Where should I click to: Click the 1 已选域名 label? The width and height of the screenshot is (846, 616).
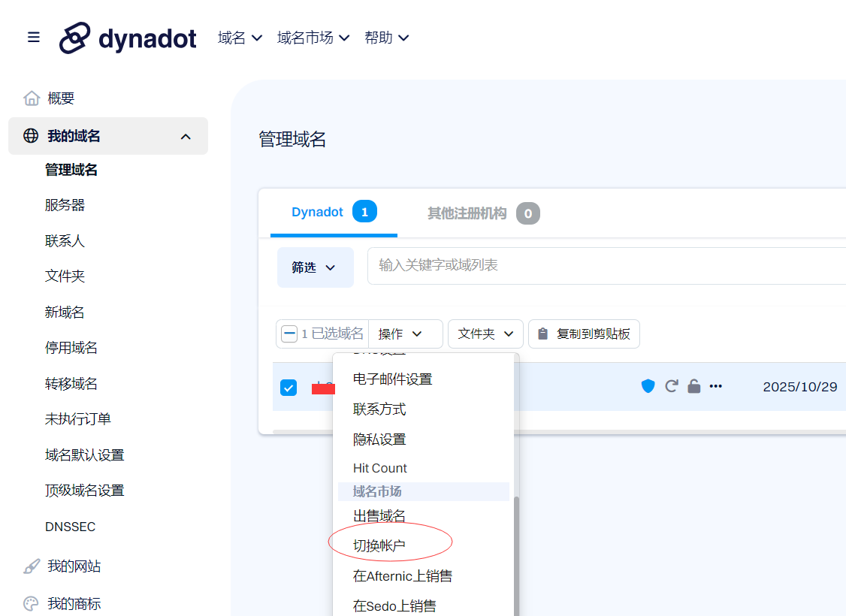coord(332,334)
